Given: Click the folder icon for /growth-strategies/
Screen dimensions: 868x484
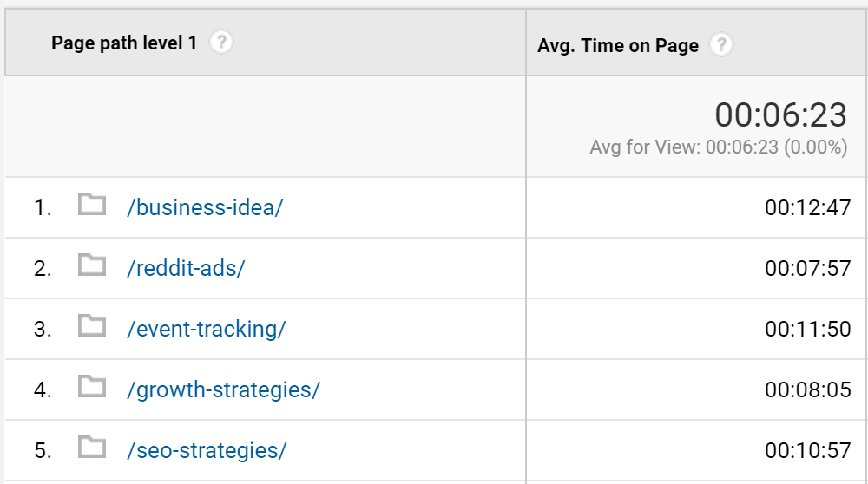Looking at the screenshot, I should click(x=91, y=388).
